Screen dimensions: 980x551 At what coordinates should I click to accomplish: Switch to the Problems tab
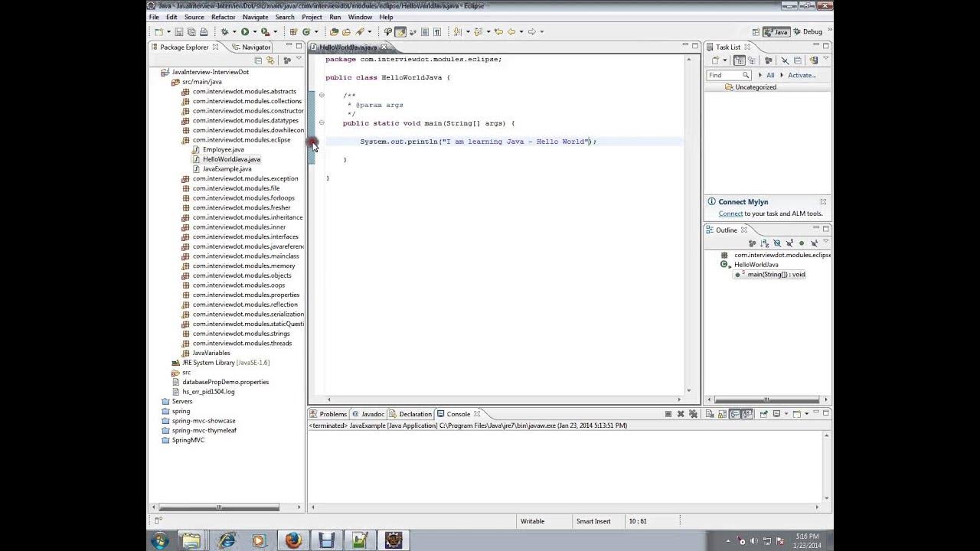click(328, 414)
